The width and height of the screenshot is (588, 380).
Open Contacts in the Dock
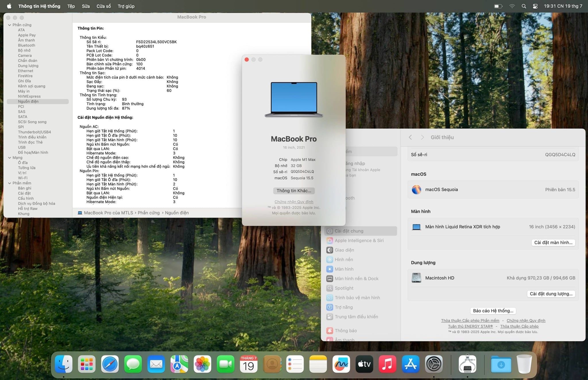coord(272,364)
